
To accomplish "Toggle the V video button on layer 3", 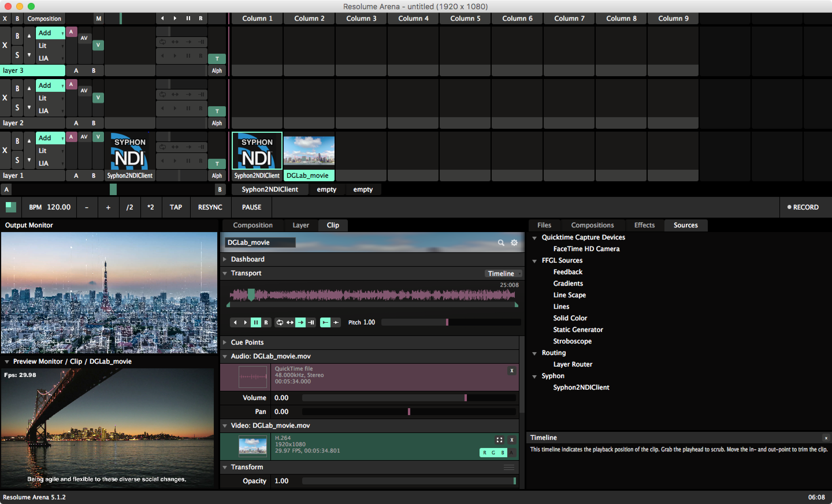I will (98, 45).
